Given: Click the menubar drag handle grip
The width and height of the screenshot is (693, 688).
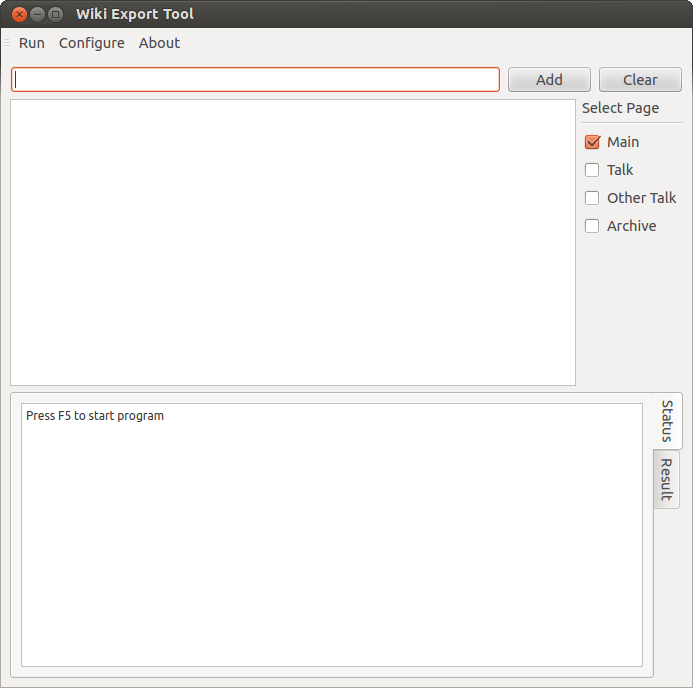Looking at the screenshot, I should coord(7,43).
